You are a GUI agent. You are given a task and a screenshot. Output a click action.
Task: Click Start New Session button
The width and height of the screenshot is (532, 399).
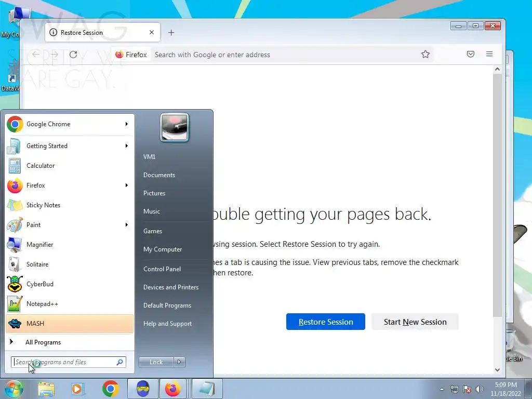point(415,322)
